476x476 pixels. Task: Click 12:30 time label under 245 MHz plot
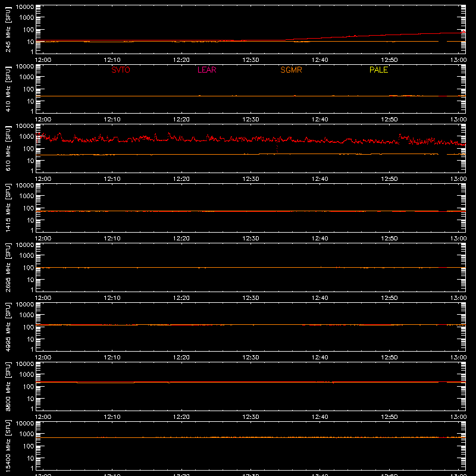pyautogui.click(x=250, y=60)
